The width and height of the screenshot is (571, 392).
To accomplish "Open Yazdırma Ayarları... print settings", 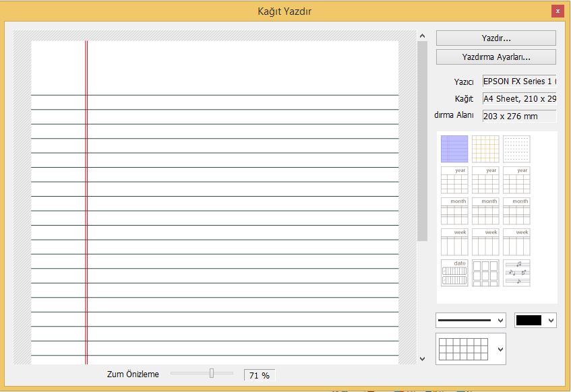I will pos(496,57).
